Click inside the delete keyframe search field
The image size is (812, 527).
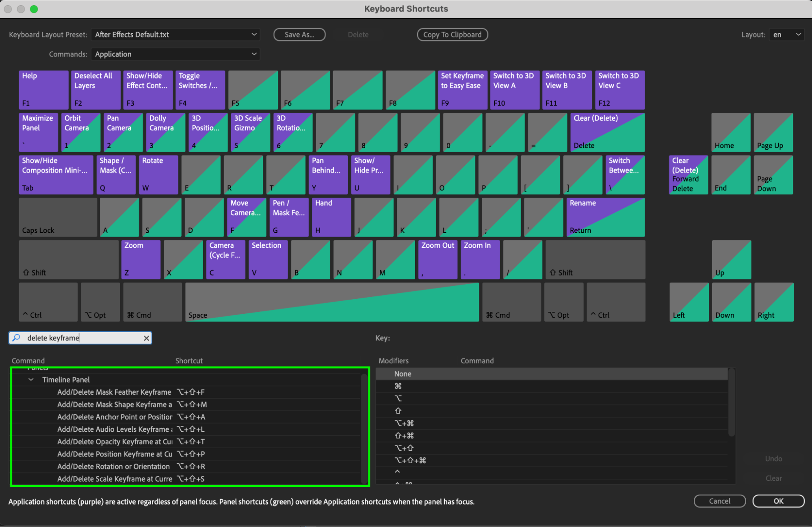click(81, 338)
